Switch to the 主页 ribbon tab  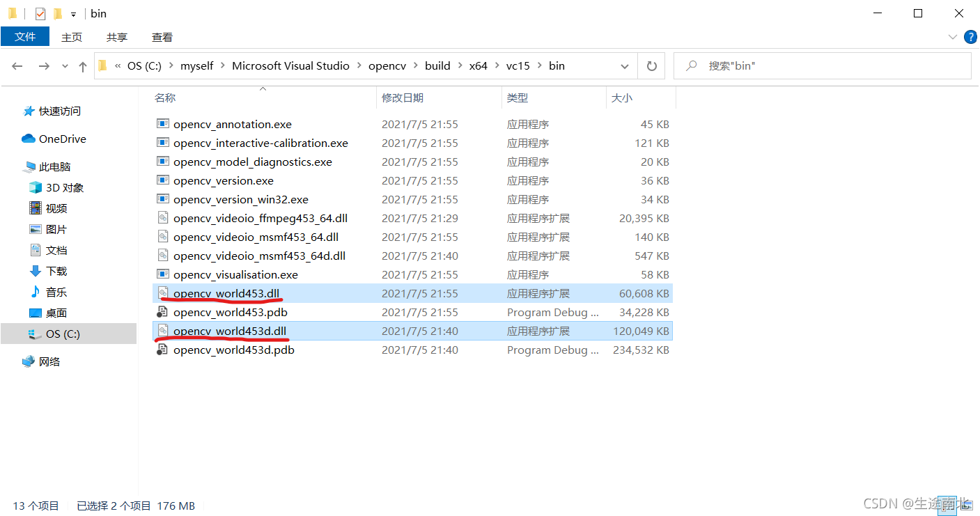(x=72, y=37)
